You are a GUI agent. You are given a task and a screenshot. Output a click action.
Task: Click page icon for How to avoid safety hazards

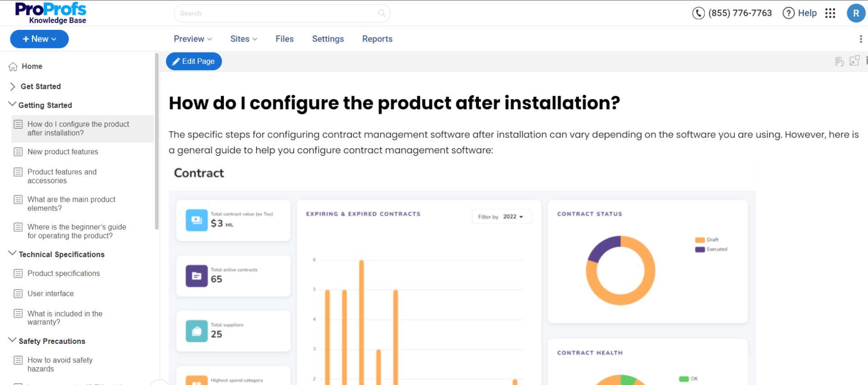tap(18, 360)
